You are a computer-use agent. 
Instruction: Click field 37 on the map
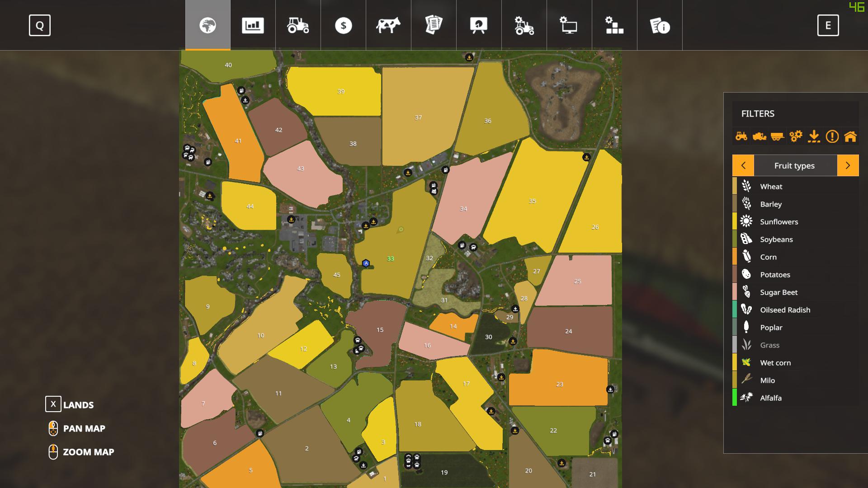(x=418, y=117)
